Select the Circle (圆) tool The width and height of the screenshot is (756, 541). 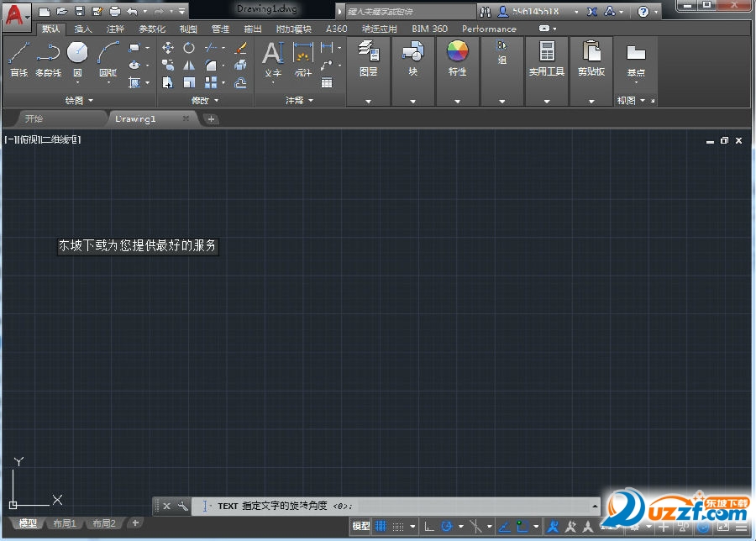pos(77,60)
